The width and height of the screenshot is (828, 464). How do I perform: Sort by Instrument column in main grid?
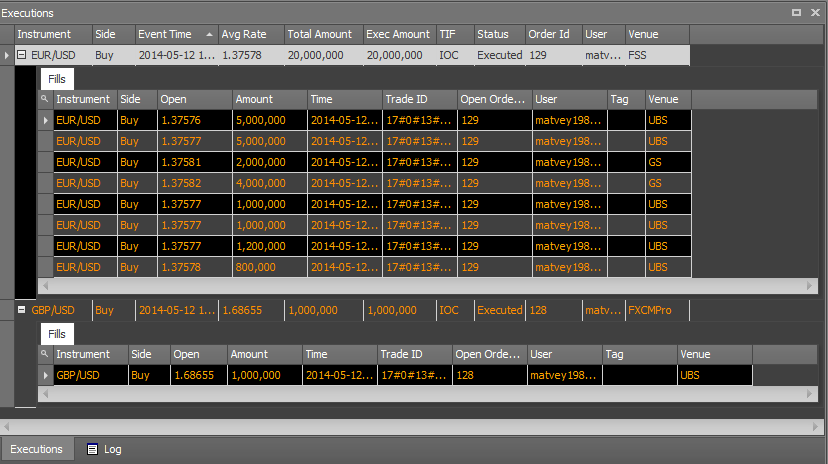click(x=53, y=34)
